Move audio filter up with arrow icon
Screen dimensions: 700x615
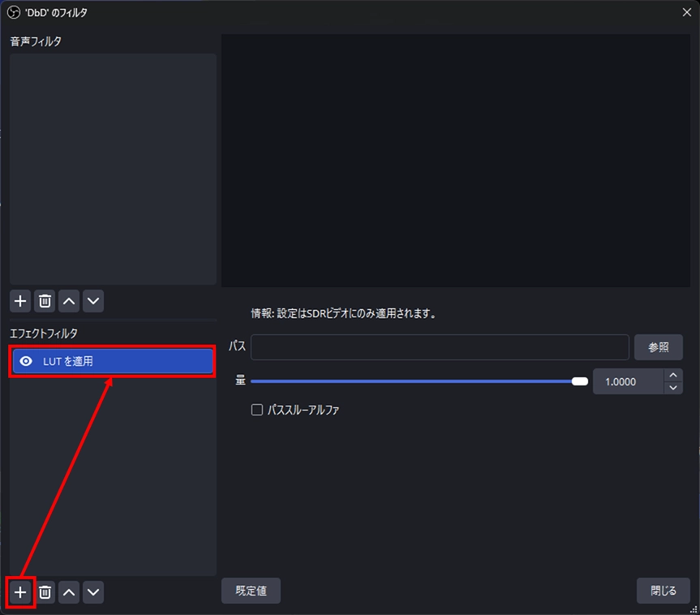click(x=70, y=301)
